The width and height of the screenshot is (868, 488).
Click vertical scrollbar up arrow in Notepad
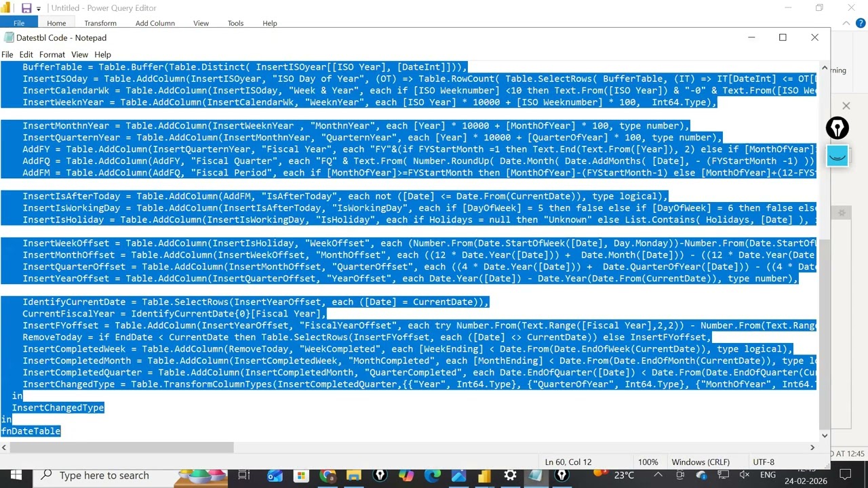(824, 68)
